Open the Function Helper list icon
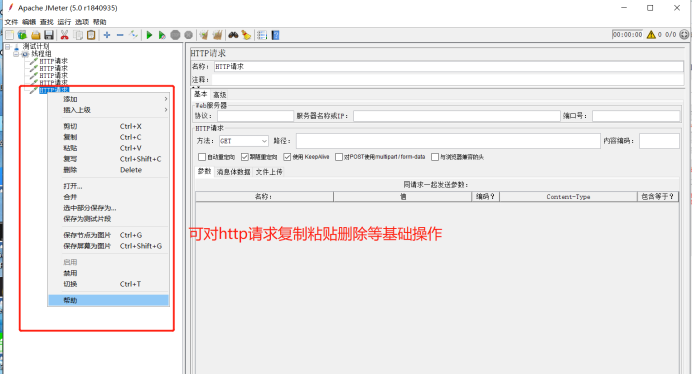Screen dimensions: 692x374 262,35
